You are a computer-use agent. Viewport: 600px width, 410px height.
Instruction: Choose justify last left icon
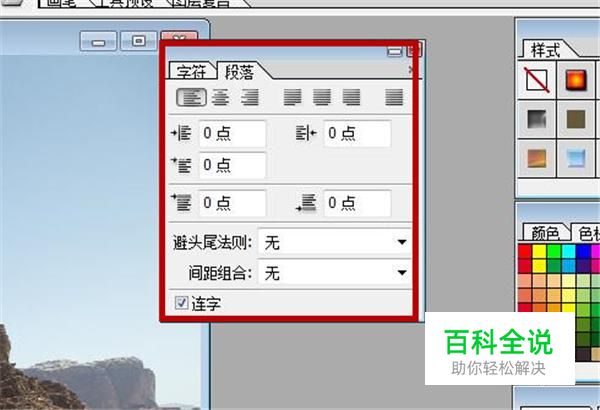pyautogui.click(x=292, y=97)
